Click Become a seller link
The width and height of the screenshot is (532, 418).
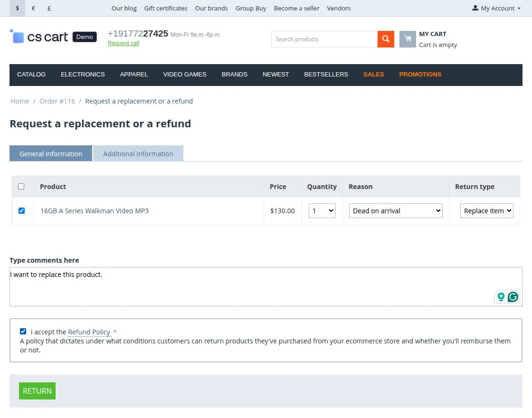[296, 8]
